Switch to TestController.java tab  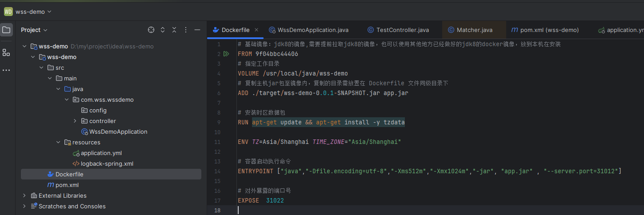[x=402, y=30]
